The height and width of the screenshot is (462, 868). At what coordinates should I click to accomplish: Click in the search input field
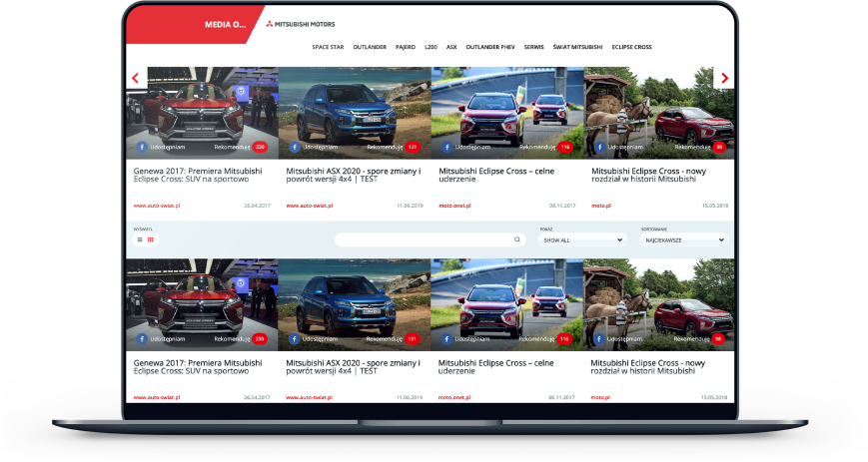click(x=431, y=239)
